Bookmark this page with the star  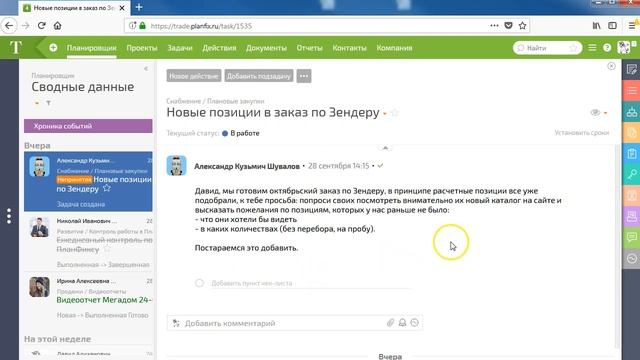click(522, 25)
